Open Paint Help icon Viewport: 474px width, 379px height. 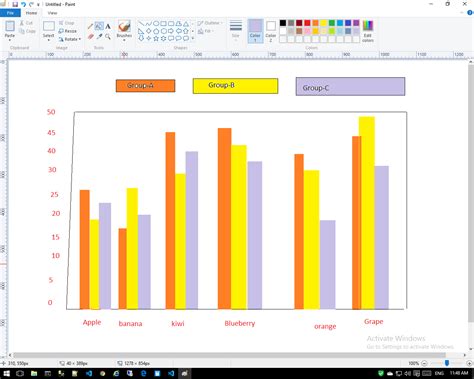pos(470,13)
